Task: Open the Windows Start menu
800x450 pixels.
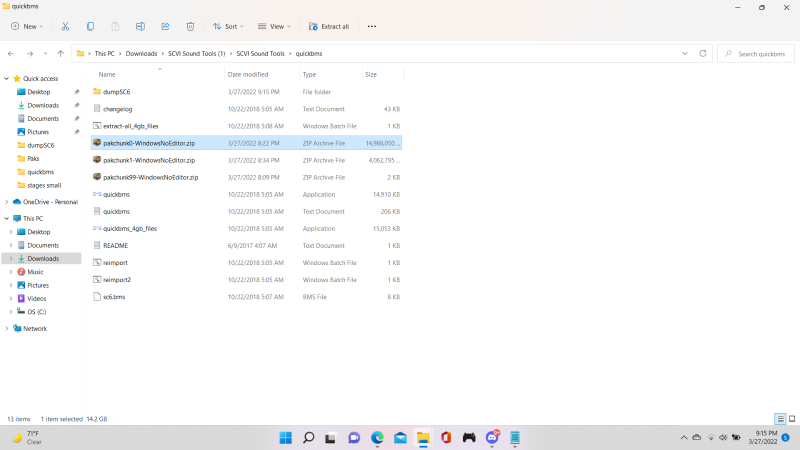Action: 286,438
